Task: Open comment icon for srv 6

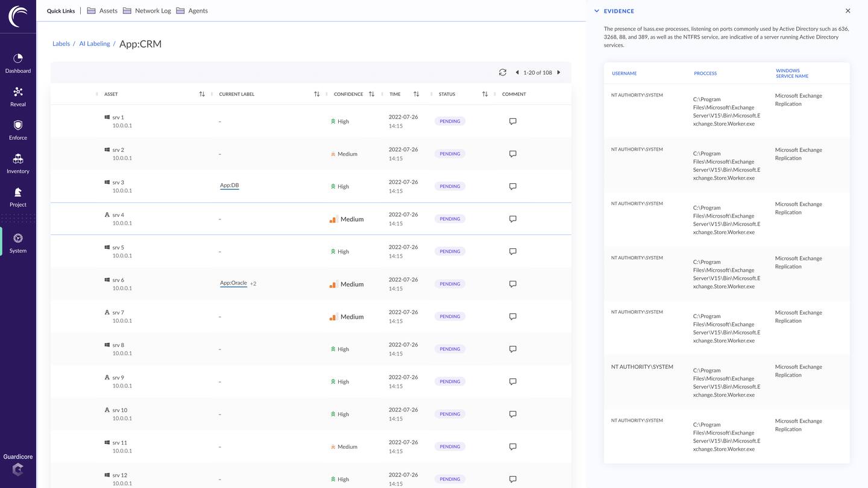Action: (x=512, y=284)
